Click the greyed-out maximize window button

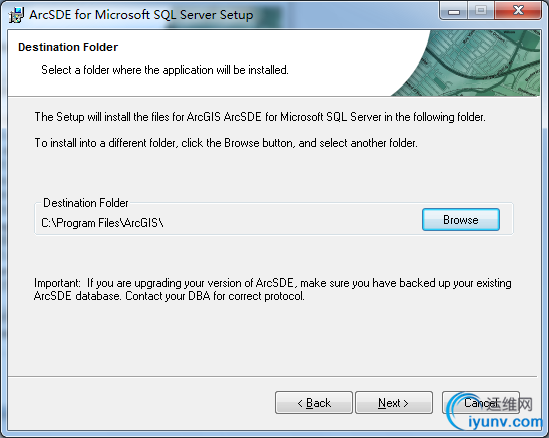pos(481,11)
